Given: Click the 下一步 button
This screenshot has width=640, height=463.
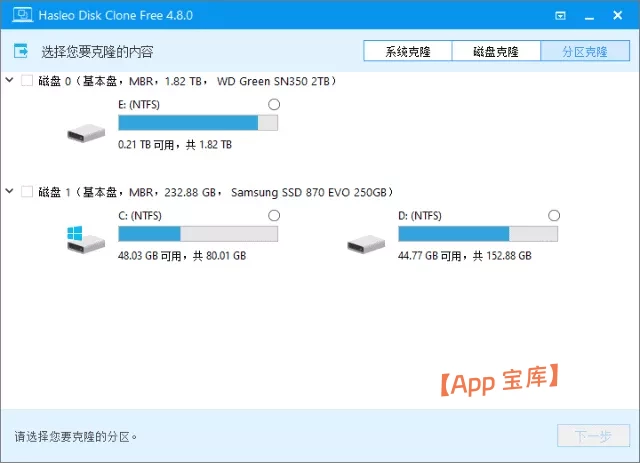Looking at the screenshot, I should tap(593, 436).
